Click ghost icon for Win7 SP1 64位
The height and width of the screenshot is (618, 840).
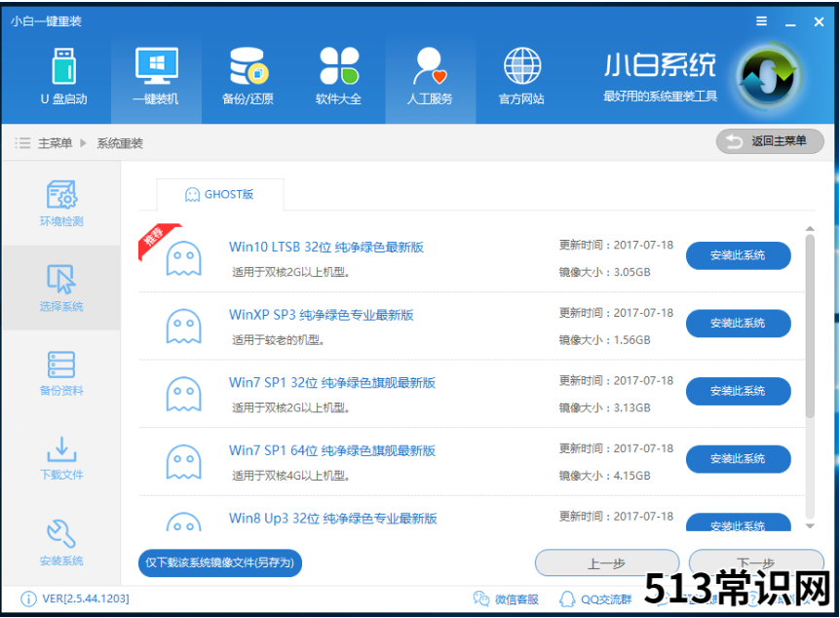click(184, 461)
